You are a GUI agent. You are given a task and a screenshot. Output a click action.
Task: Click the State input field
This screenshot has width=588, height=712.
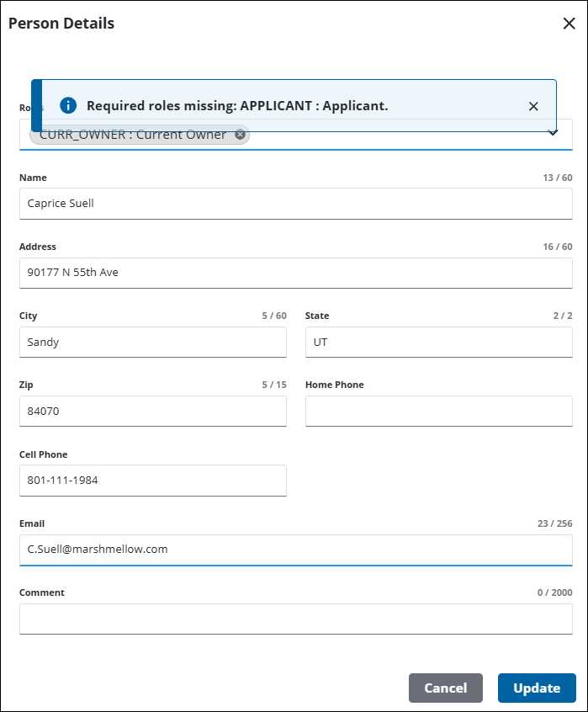coord(439,342)
